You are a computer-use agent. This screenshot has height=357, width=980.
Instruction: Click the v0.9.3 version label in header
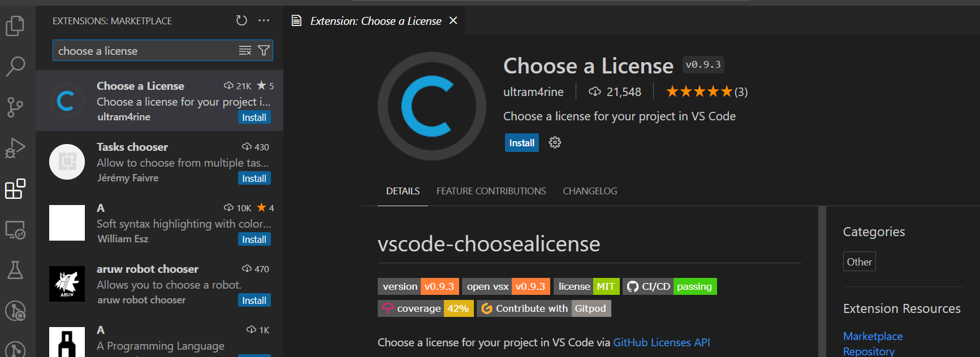pyautogui.click(x=703, y=64)
